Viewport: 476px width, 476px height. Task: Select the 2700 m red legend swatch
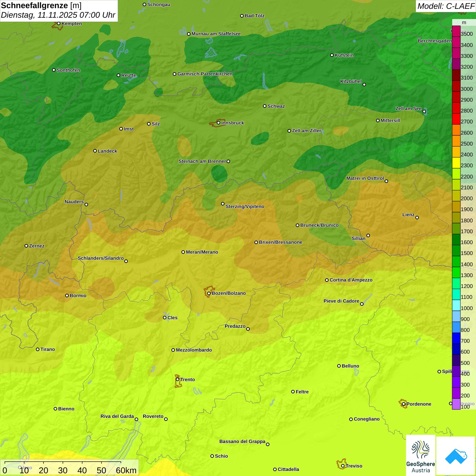coord(456,119)
